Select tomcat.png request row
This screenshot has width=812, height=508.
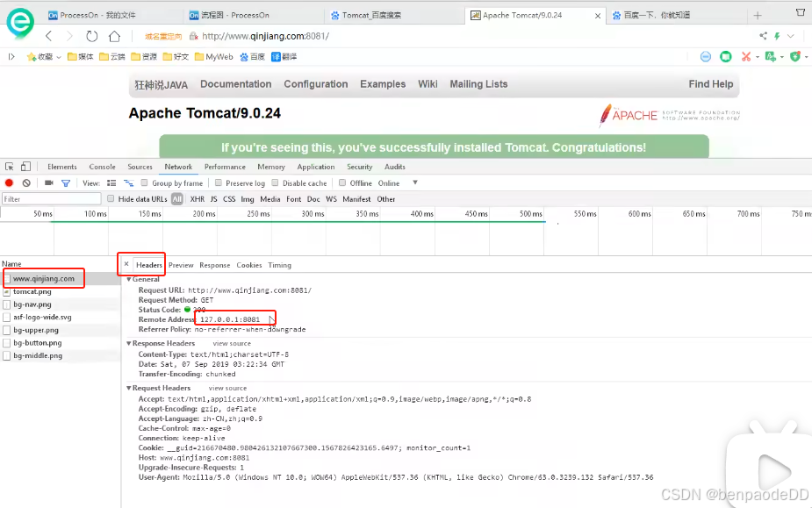(32, 291)
